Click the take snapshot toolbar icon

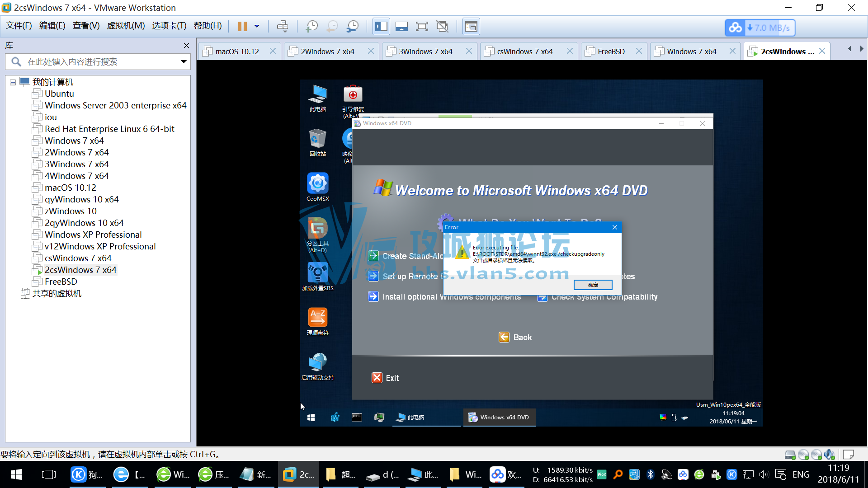pos(311,26)
